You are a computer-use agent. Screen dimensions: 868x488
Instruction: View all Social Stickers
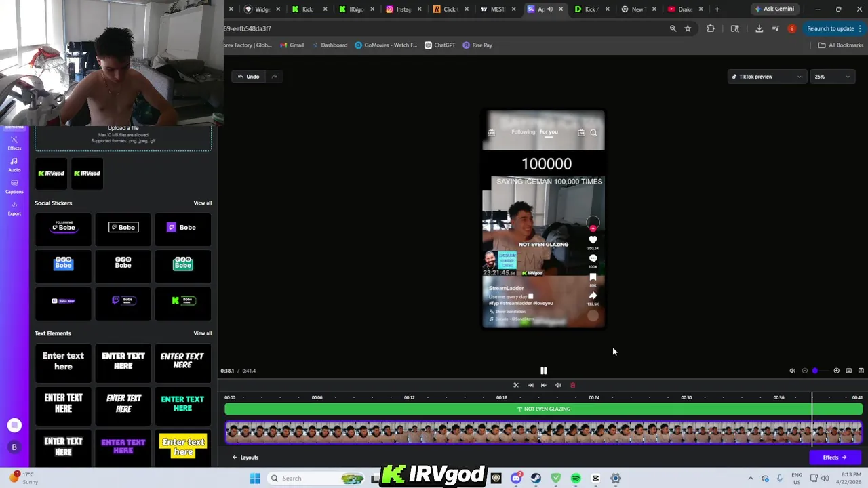[202, 203]
